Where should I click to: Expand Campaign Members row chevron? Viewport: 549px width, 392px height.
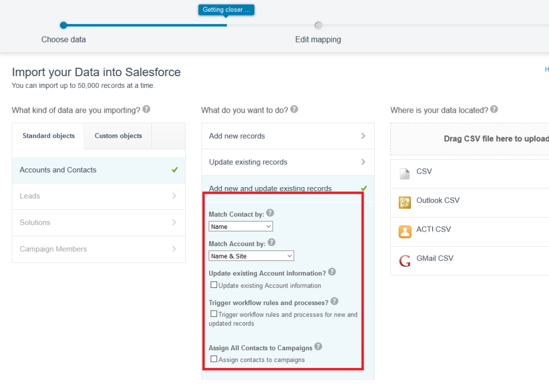click(x=174, y=249)
